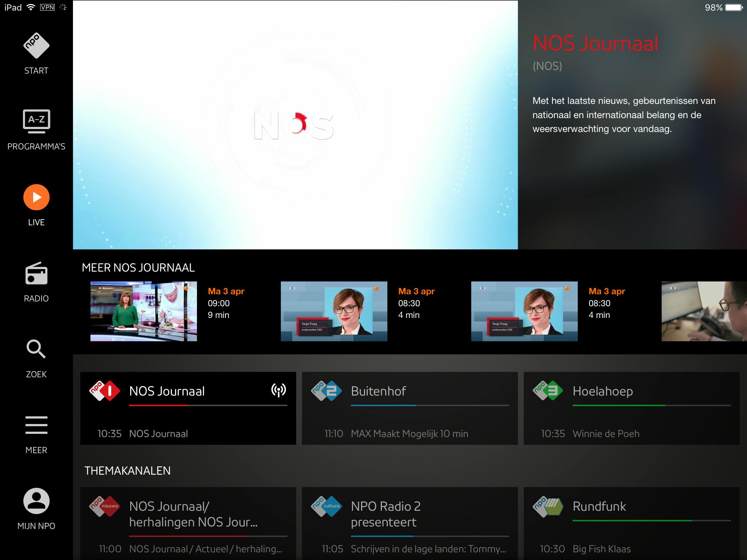
Task: Select NPO 3 Hoelahoep channel tile
Action: point(631,408)
